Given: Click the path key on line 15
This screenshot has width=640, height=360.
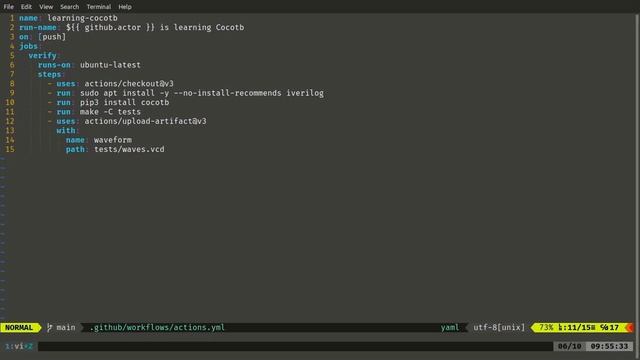Looking at the screenshot, I should tap(75, 149).
